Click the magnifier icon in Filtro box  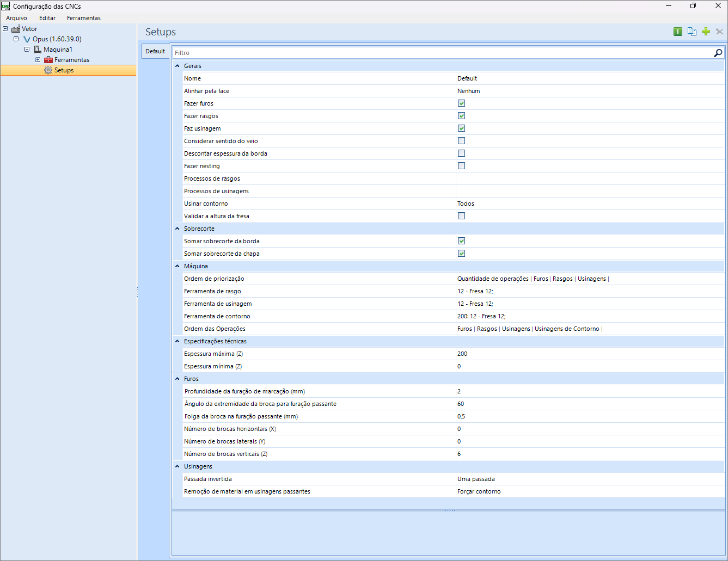coord(718,53)
